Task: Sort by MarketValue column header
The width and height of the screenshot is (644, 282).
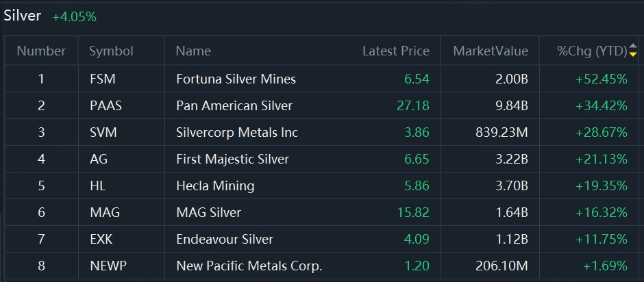Action: click(491, 51)
